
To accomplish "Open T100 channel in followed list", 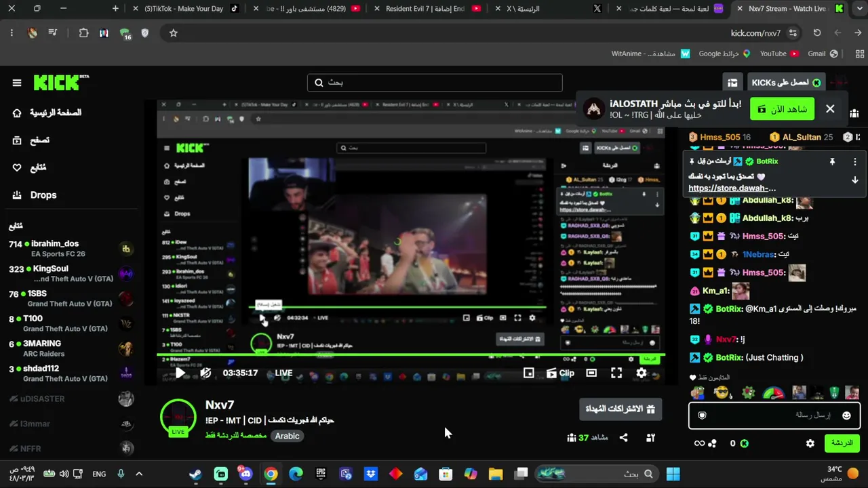I will (x=71, y=323).
